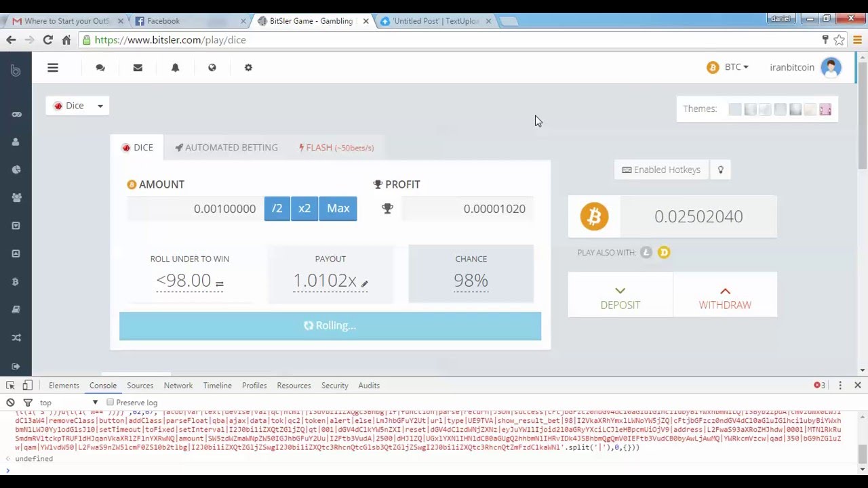Click the WITHDRAW button

pyautogui.click(x=725, y=296)
